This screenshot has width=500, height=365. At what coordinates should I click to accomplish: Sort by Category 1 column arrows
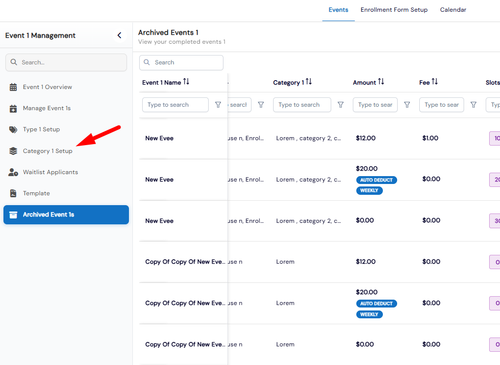click(309, 81)
